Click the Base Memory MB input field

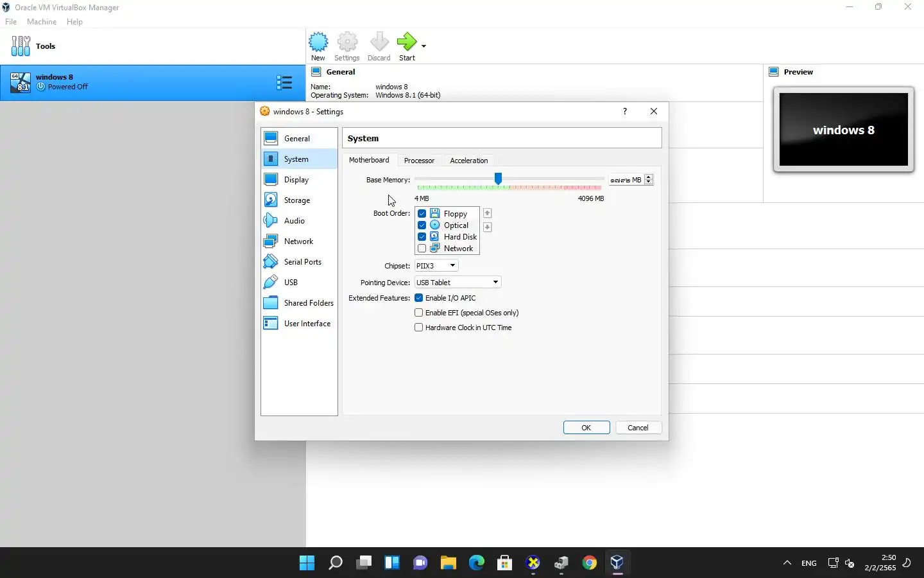coord(626,180)
